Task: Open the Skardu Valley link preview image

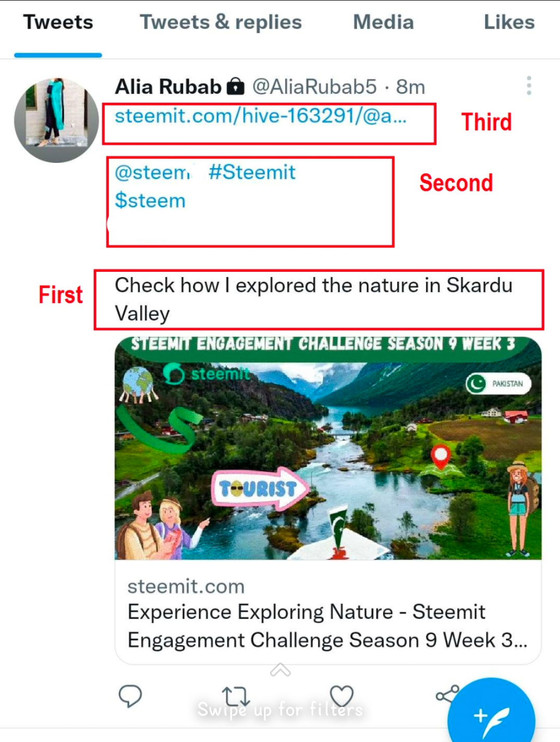Action: pos(328,448)
